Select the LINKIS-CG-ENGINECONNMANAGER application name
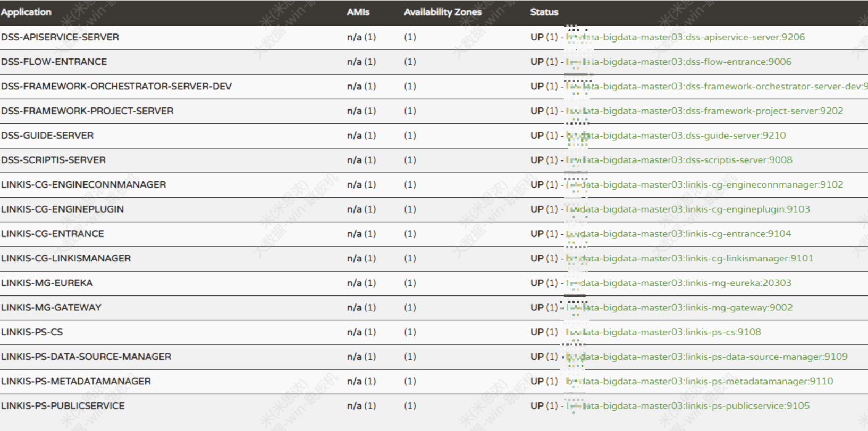Viewport: 868px width, 431px height. click(x=83, y=184)
